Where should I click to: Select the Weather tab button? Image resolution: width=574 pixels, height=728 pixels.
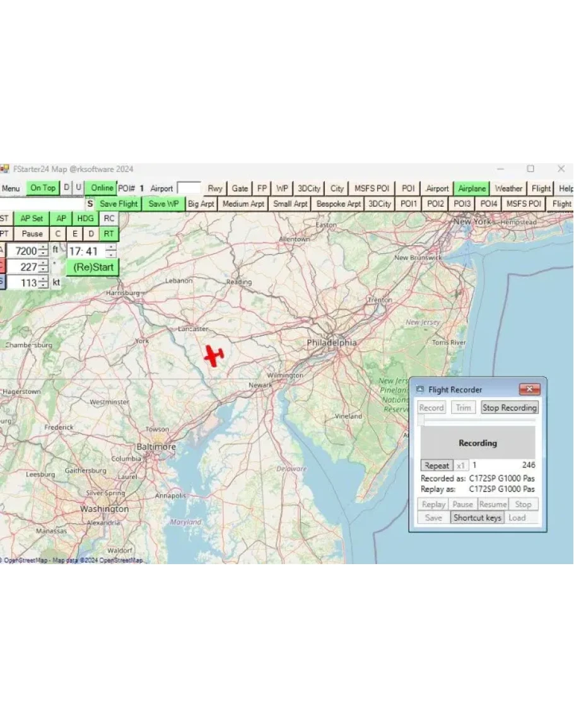[508, 188]
